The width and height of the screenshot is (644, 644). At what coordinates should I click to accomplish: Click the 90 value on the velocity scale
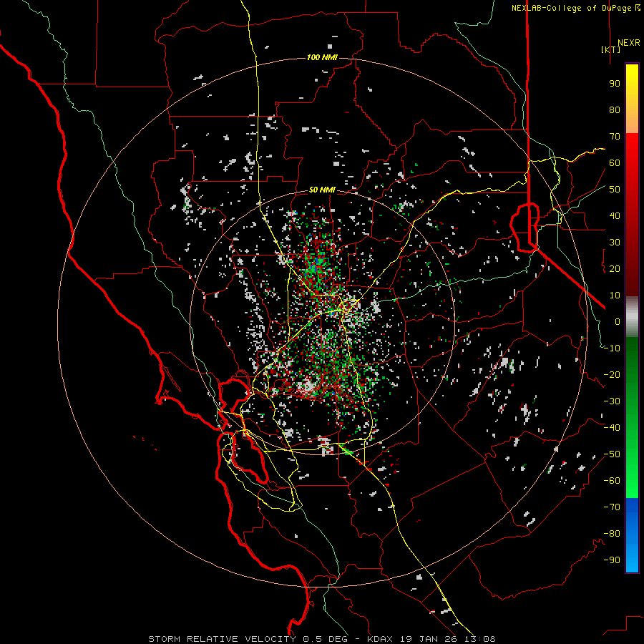[x=615, y=84]
